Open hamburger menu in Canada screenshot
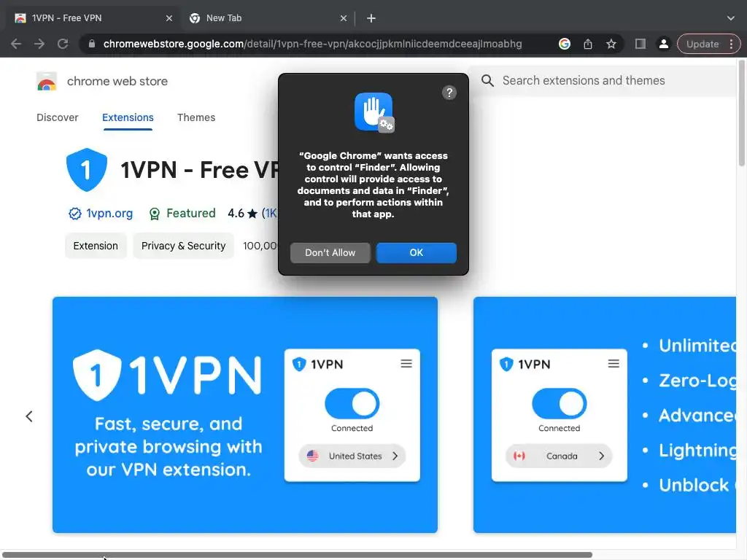 [614, 364]
